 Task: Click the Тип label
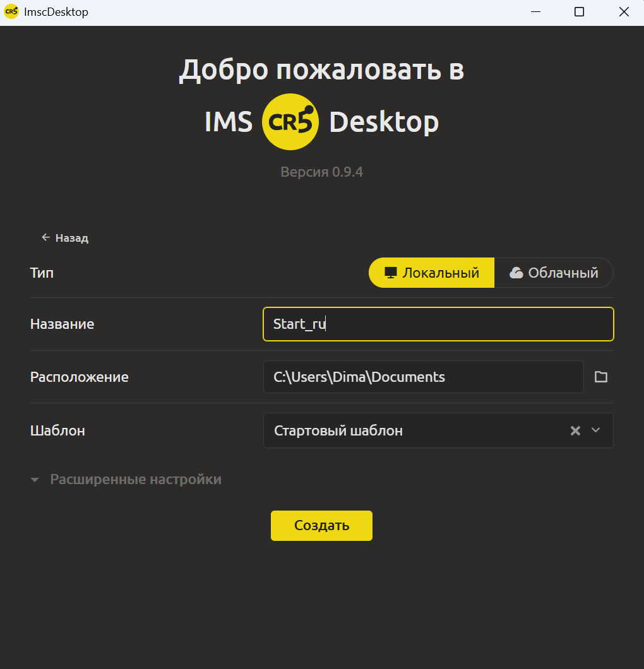pyautogui.click(x=42, y=273)
